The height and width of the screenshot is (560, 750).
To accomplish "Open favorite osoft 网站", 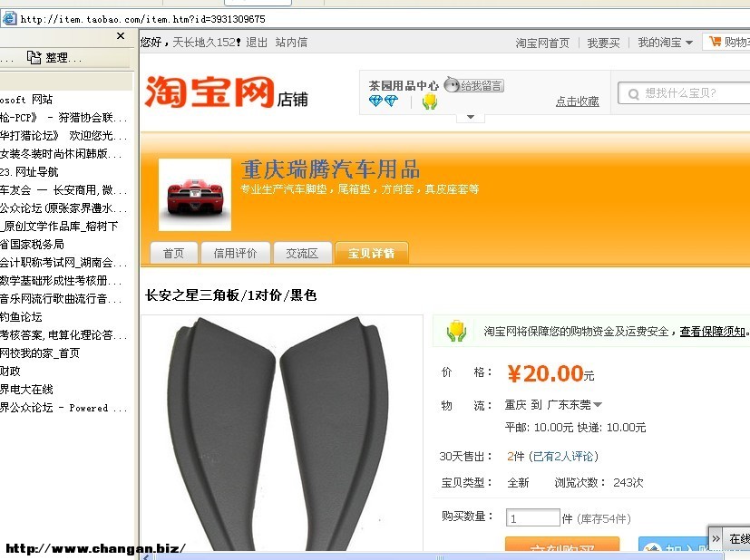I will 26,99.
